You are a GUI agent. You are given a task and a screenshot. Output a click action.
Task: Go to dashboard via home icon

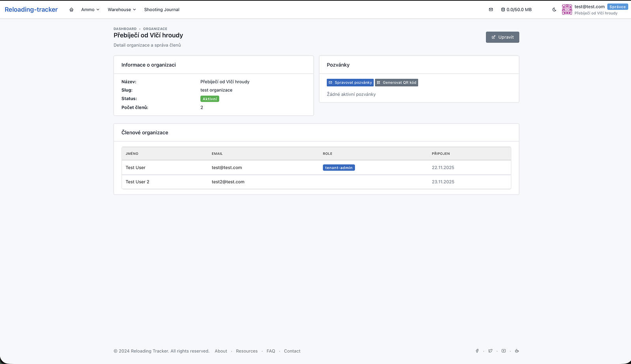click(x=71, y=9)
